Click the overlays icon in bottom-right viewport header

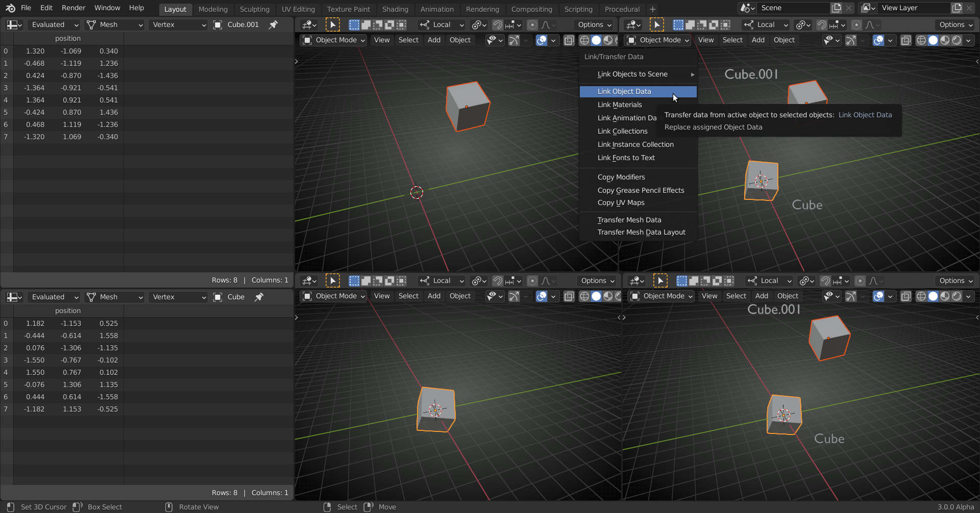878,296
